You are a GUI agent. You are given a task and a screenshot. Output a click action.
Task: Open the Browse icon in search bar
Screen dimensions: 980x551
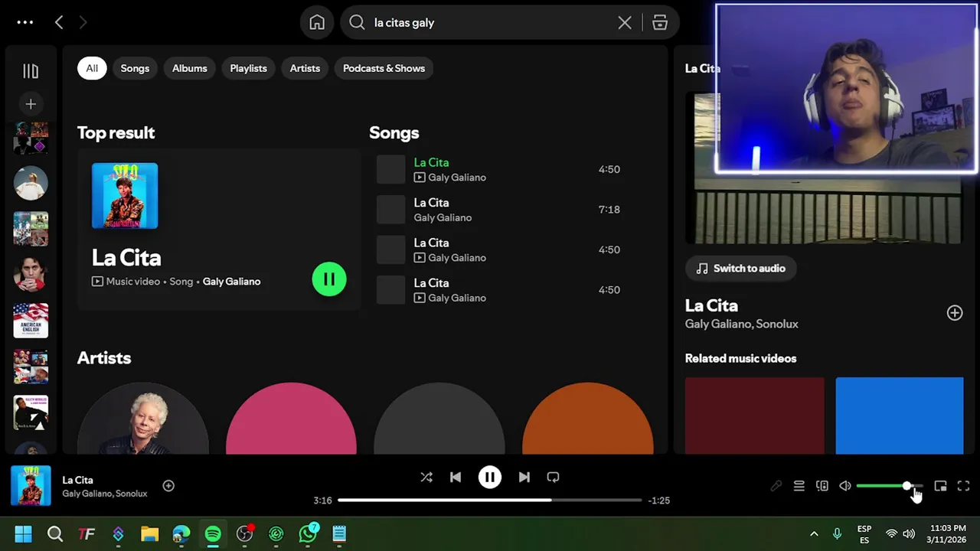click(x=660, y=23)
